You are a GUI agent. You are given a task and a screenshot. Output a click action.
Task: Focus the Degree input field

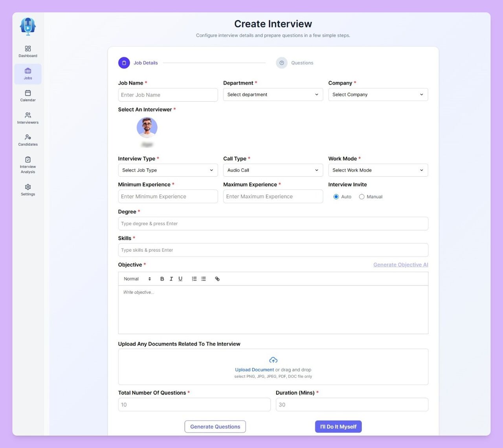(x=273, y=223)
